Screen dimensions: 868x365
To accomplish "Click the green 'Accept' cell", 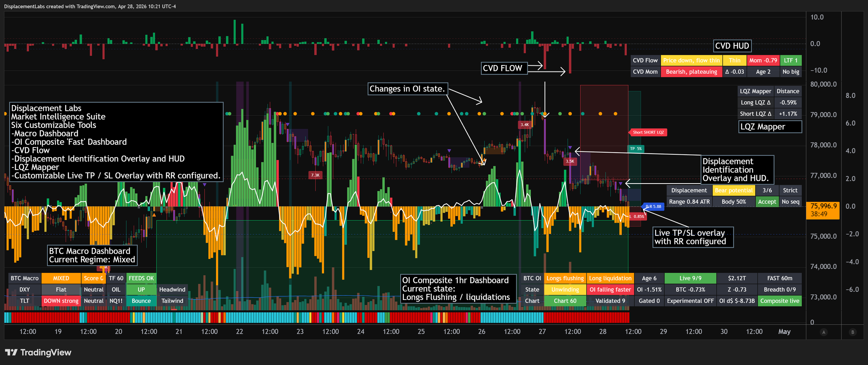I will tap(767, 202).
